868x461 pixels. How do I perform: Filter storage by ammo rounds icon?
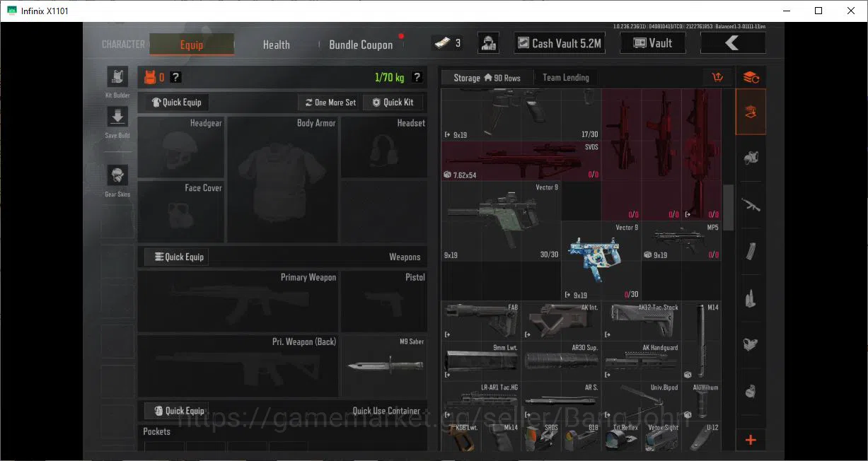[751, 298]
